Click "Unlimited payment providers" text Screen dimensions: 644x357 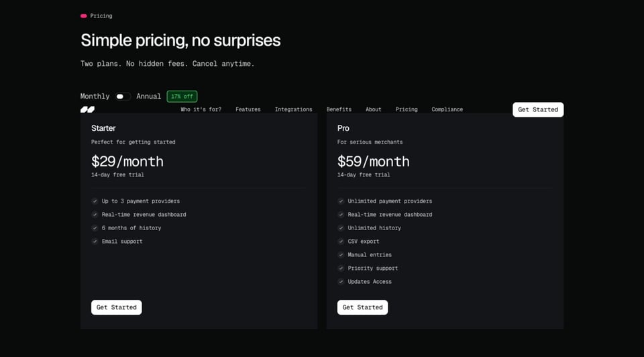pos(390,201)
